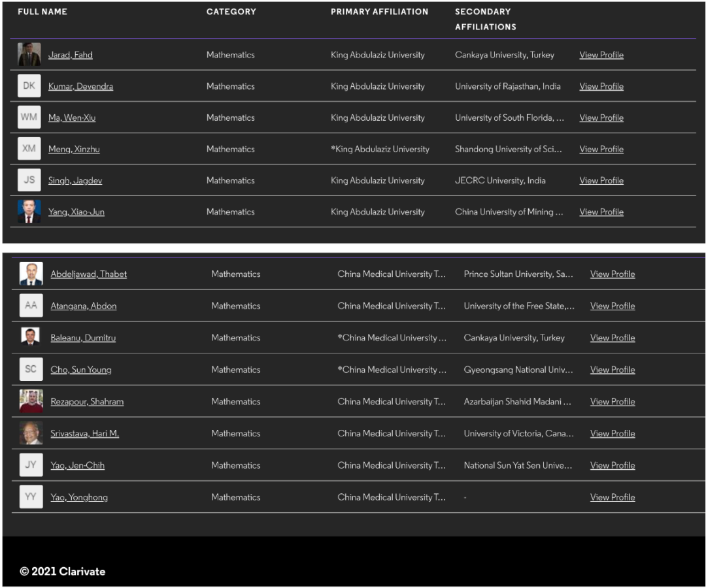Select 'University of Rajasthan, India' cell

coord(507,86)
